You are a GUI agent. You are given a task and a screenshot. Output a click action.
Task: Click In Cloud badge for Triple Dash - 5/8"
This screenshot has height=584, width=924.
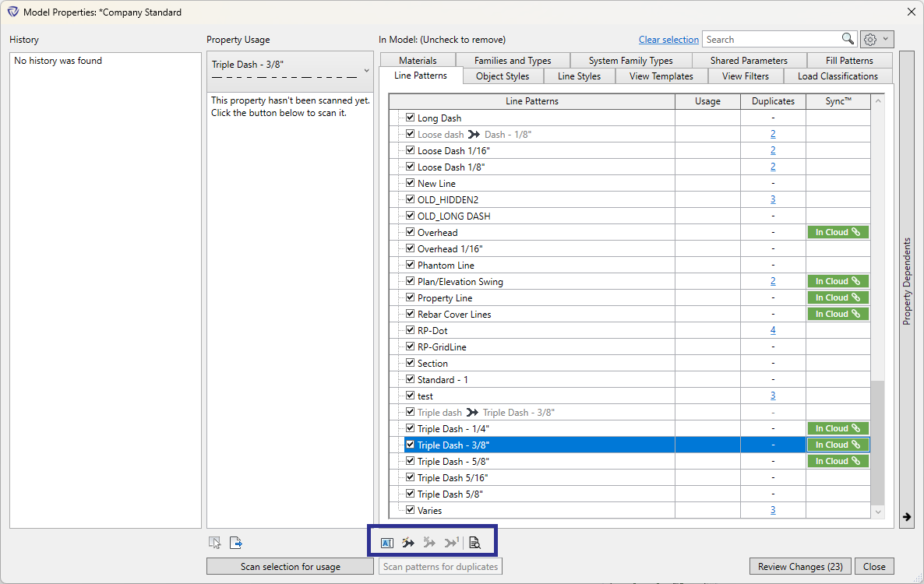838,462
